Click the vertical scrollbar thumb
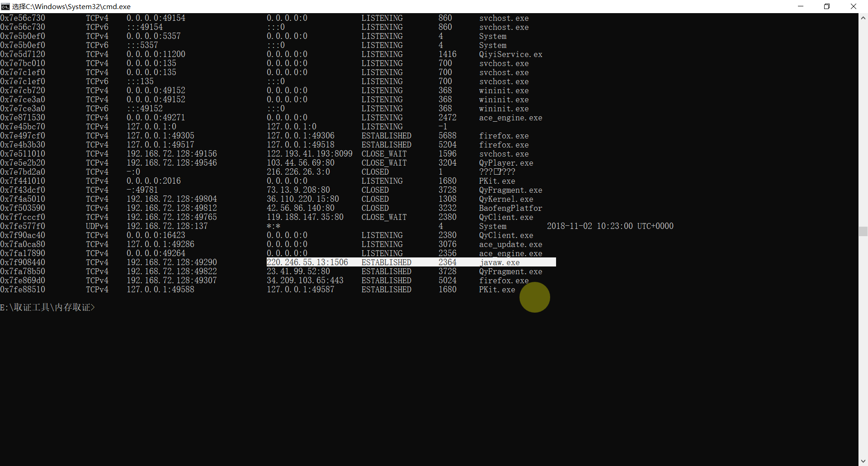868x466 pixels. pyautogui.click(x=863, y=231)
